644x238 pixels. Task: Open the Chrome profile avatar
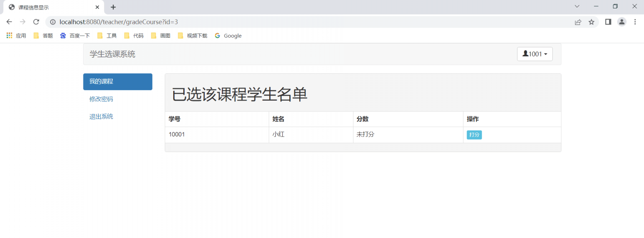tap(622, 22)
